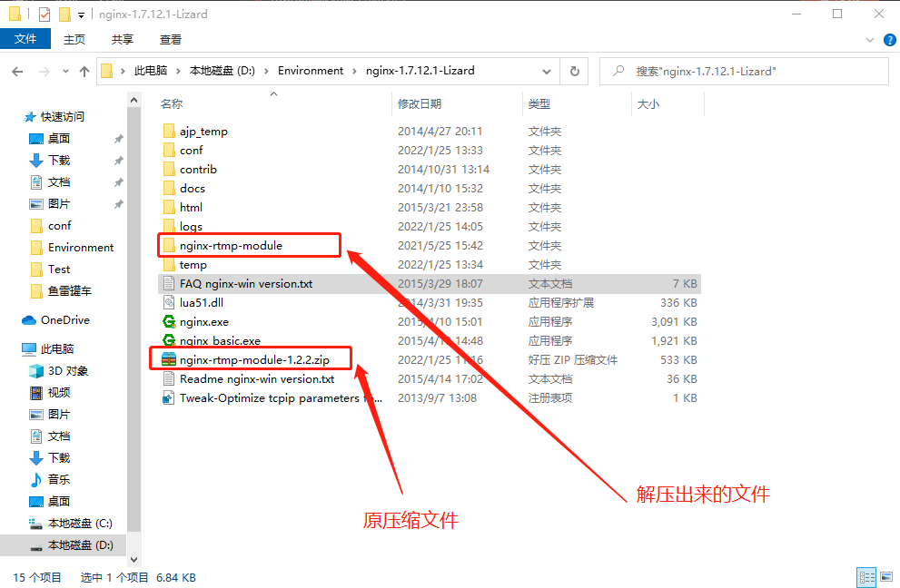Select Tweak-Optimize tcpip parameters registry file icon
Viewport: 900px width, 588px height.
(x=169, y=397)
